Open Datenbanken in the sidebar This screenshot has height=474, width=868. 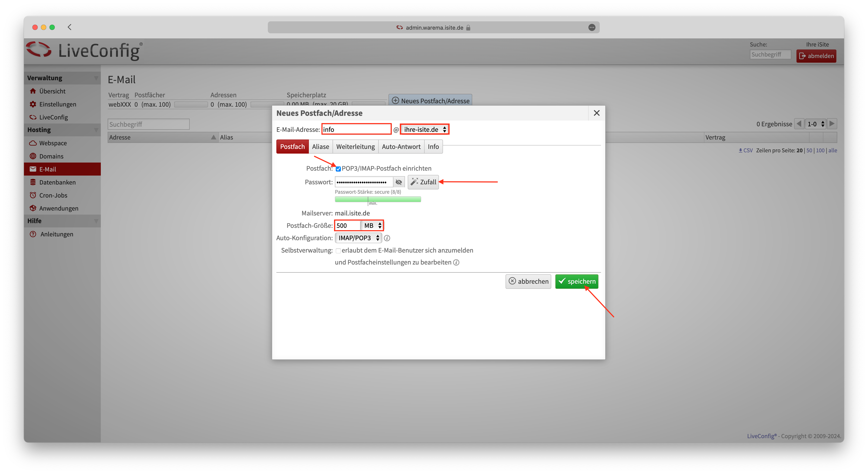(x=57, y=182)
